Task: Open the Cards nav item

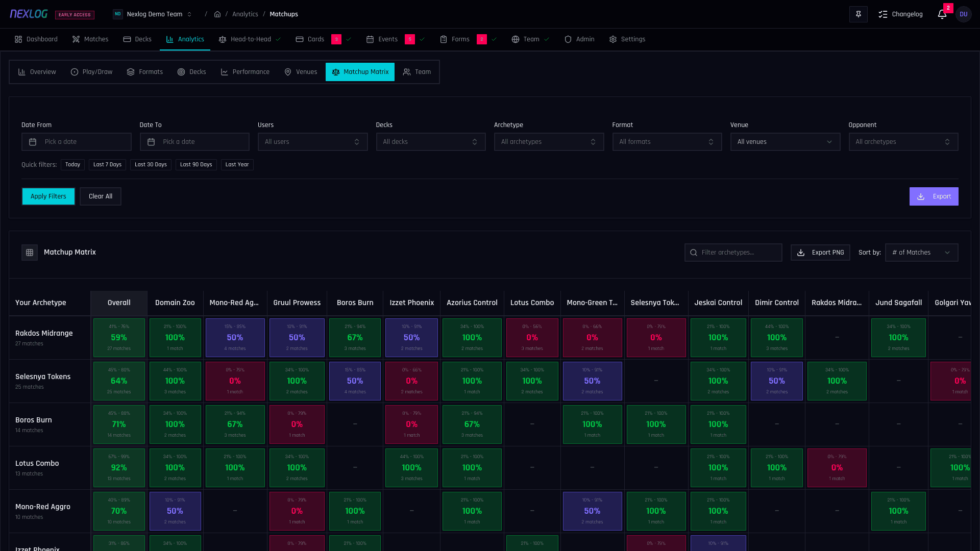Action: (x=310, y=39)
